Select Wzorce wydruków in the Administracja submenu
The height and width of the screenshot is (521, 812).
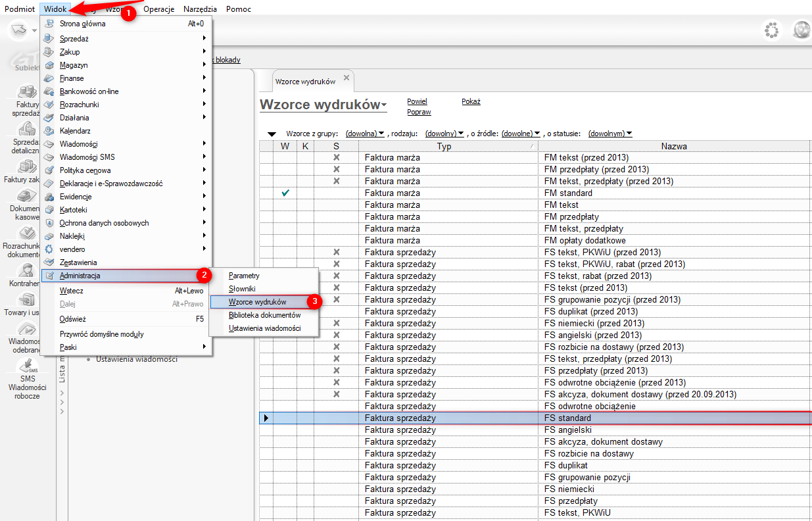[257, 302]
